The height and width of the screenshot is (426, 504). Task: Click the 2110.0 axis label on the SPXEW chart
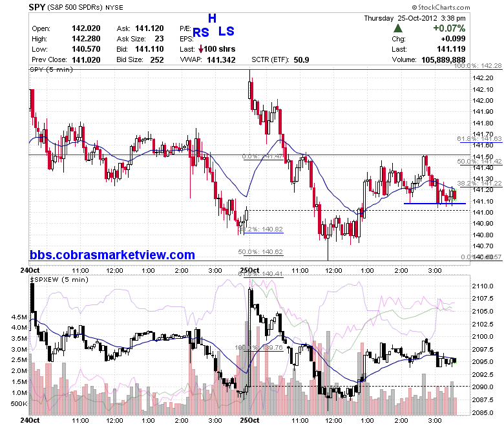483,286
